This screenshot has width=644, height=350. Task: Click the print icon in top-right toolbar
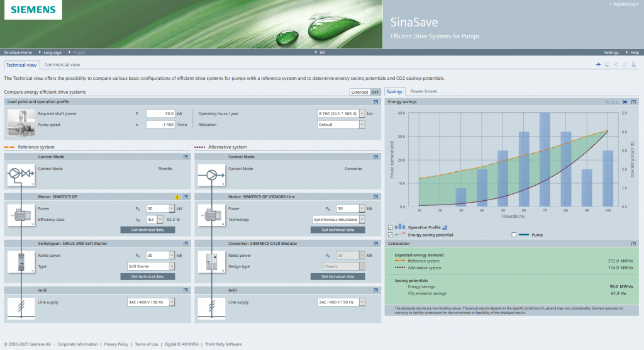[634, 65]
